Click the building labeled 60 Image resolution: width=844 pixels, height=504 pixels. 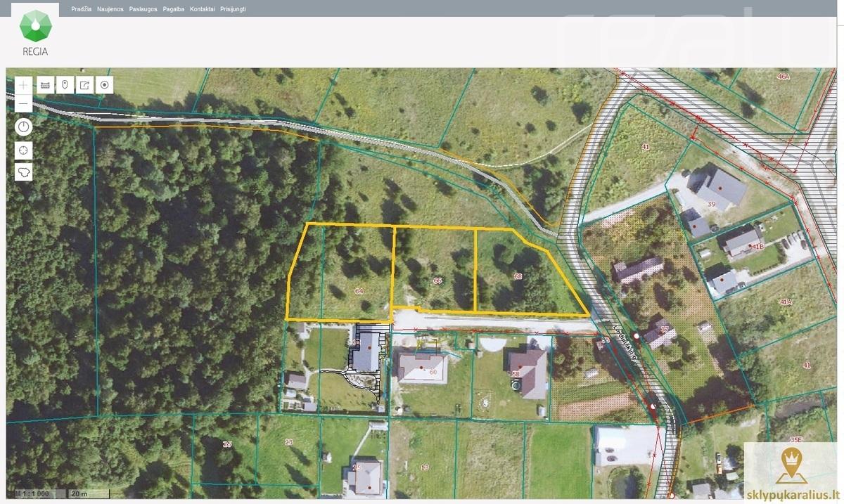[421, 368]
